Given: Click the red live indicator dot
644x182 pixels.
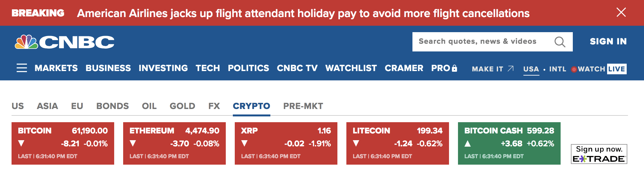Looking at the screenshot, I should click(574, 69).
